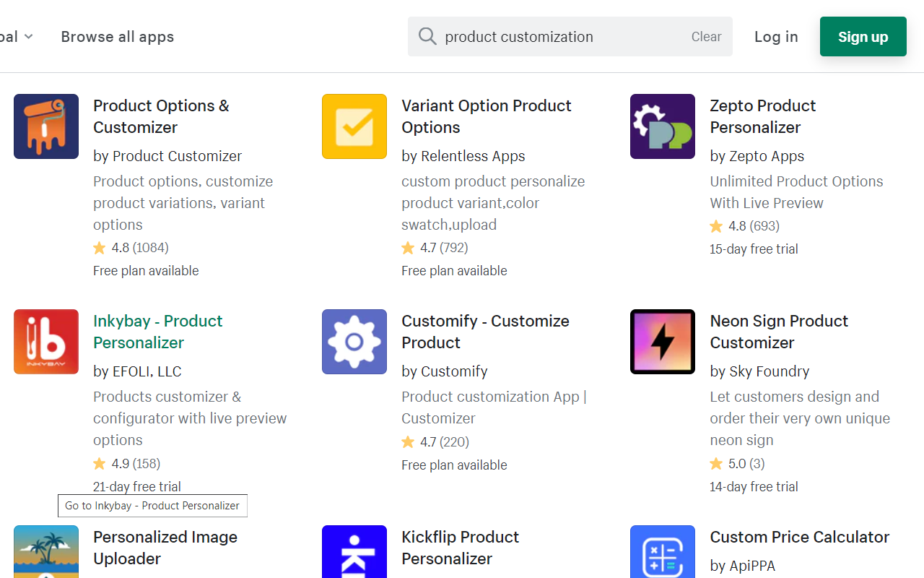Clear the product customization search query

click(706, 36)
